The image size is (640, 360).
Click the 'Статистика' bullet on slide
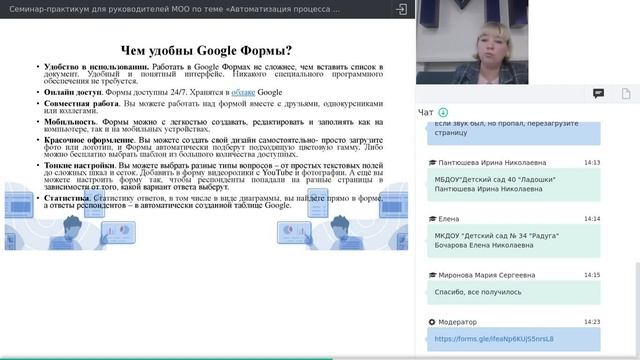point(213,202)
